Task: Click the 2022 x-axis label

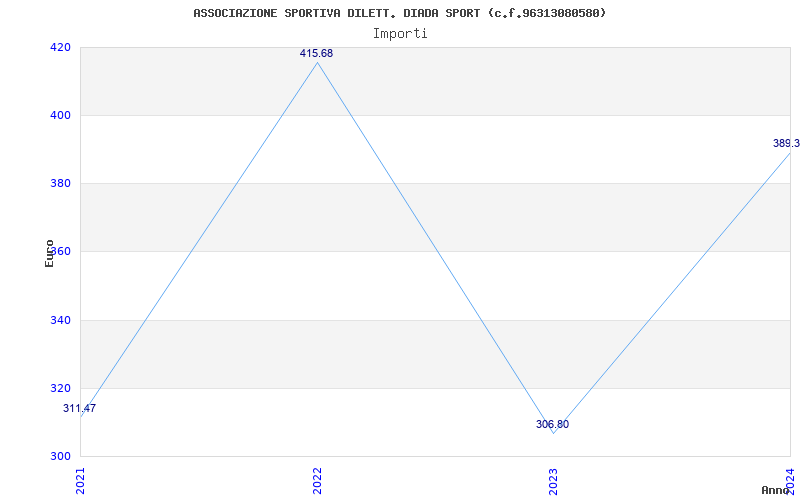Action: [317, 481]
